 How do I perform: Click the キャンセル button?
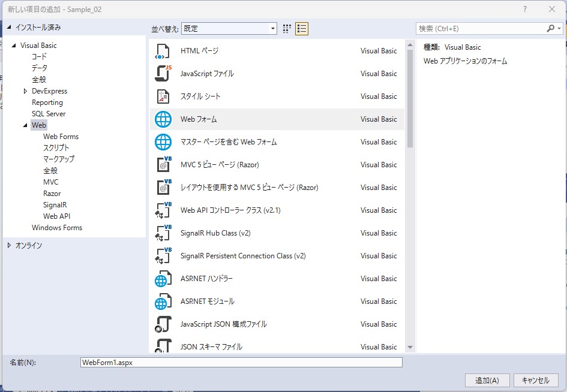(535, 380)
